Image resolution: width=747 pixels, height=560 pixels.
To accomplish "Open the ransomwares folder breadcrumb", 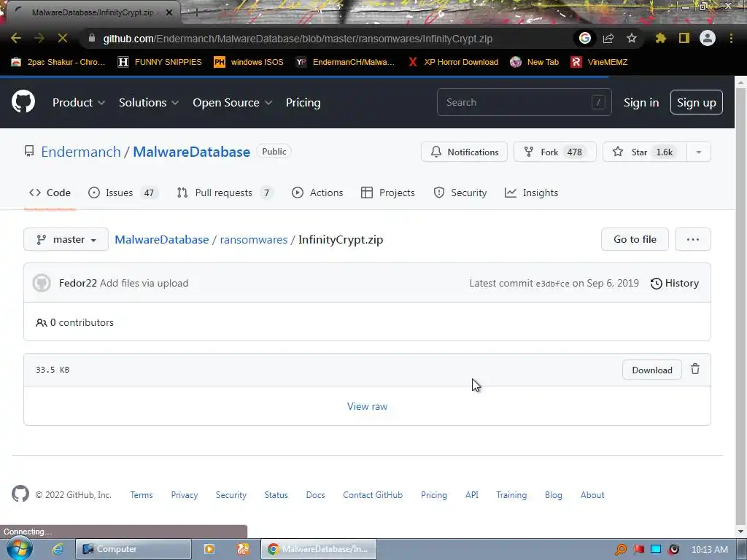I will [x=253, y=239].
